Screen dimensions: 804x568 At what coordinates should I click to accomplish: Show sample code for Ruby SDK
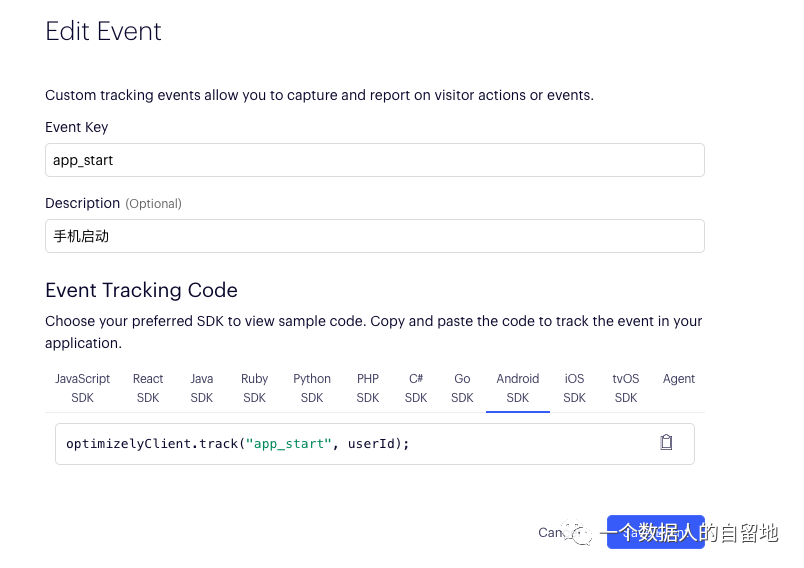[x=254, y=388]
